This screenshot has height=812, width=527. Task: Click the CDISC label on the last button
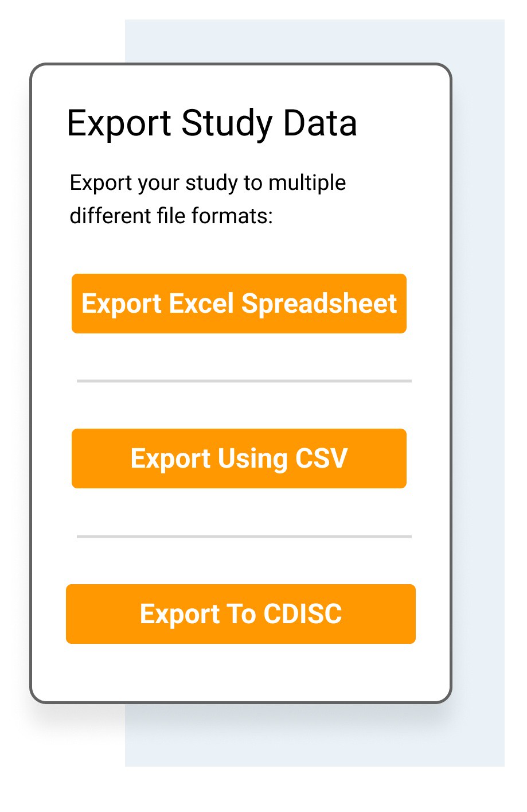303,613
